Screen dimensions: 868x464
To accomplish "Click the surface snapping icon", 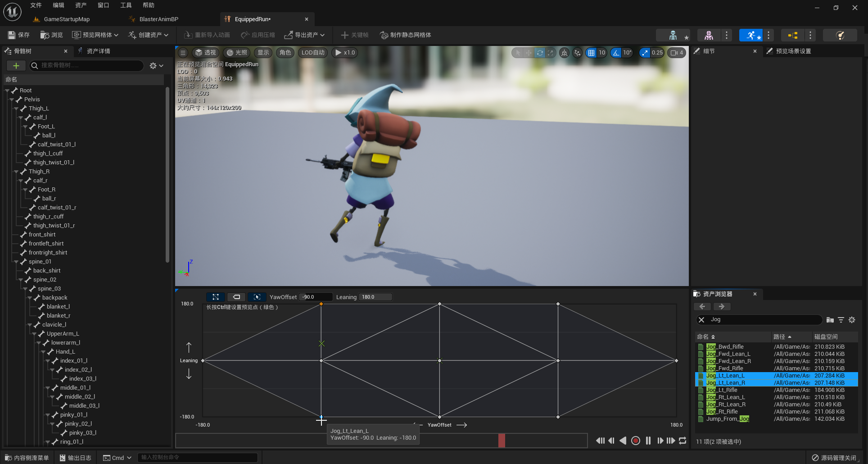I will [x=577, y=53].
